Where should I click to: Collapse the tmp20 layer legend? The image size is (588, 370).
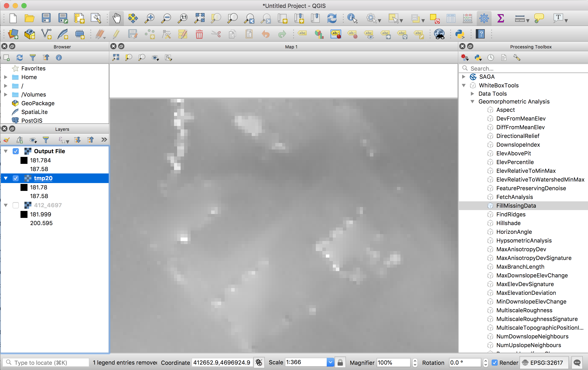tap(6, 178)
